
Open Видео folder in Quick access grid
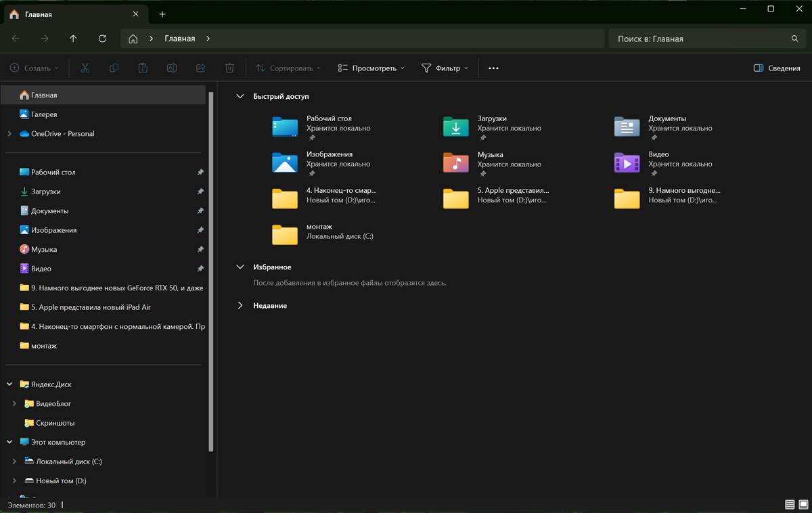coord(664,163)
